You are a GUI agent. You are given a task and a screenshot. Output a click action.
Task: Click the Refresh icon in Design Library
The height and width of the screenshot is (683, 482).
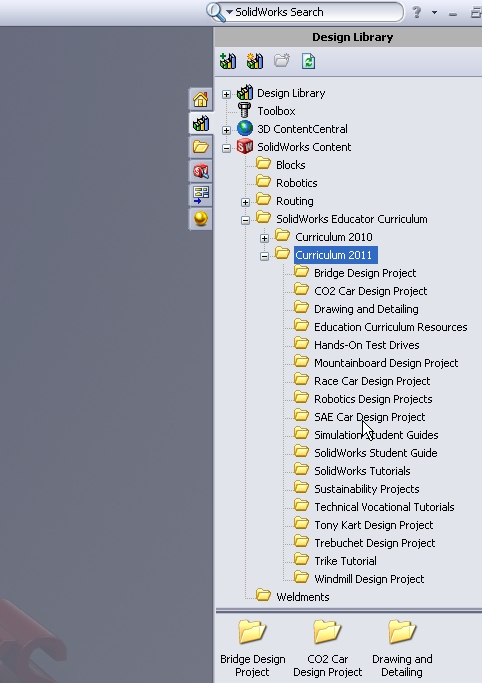tap(308, 61)
